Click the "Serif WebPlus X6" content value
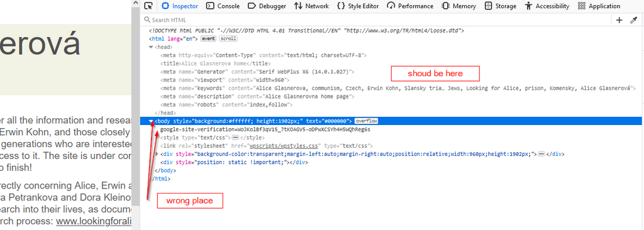644x230 pixels. pos(304,72)
